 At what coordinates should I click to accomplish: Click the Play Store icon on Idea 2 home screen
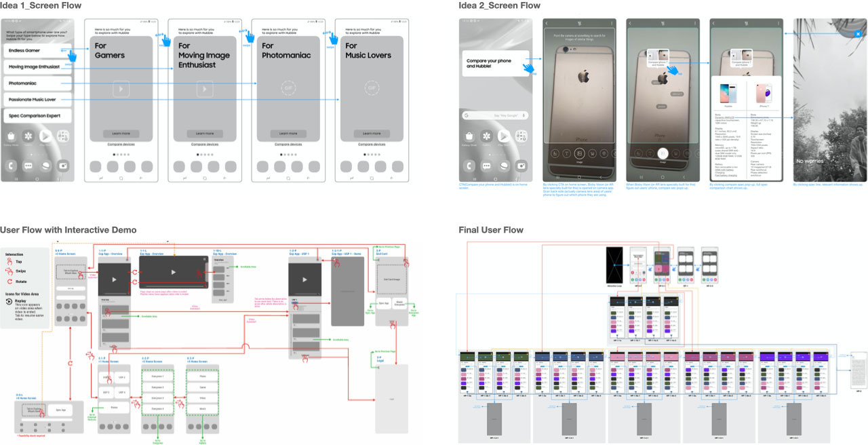[x=504, y=136]
